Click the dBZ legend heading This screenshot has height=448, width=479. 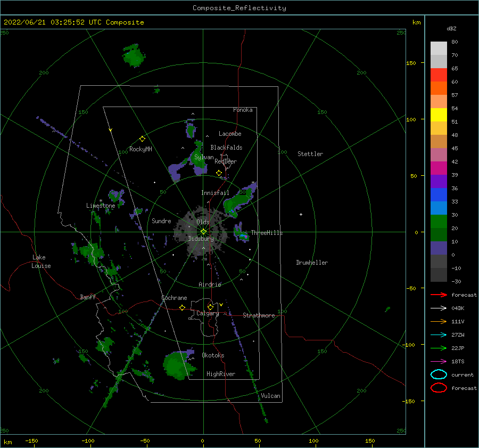click(451, 28)
